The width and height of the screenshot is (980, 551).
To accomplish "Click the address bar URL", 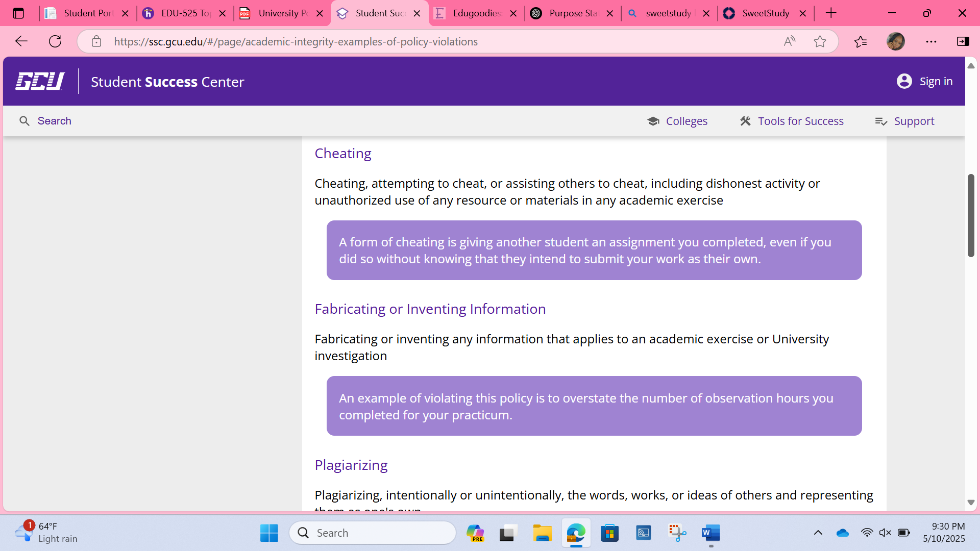I will coord(296,41).
